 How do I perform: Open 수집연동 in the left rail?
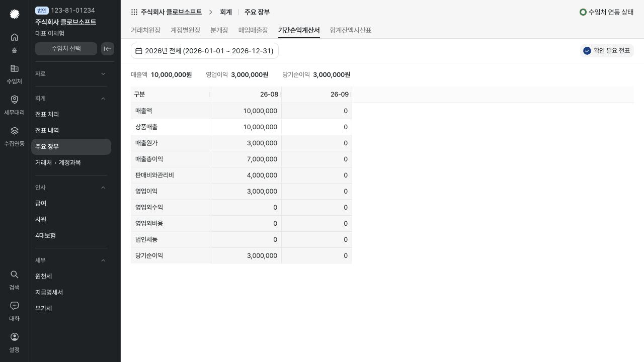coord(15,136)
